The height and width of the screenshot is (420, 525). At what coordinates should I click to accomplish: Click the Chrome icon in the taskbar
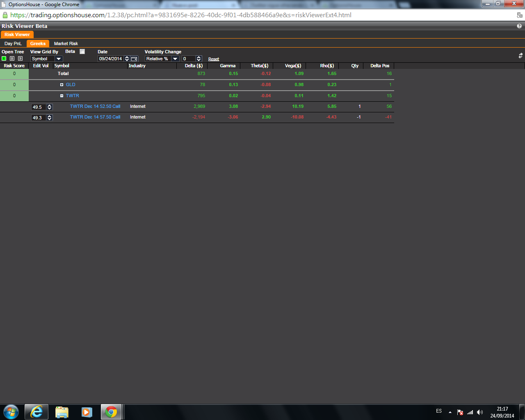point(111,412)
